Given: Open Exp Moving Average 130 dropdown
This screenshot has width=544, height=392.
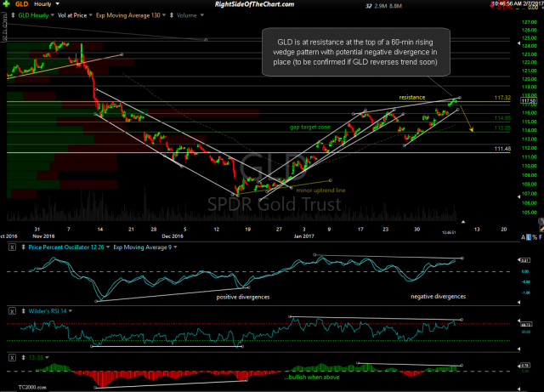Looking at the screenshot, I should tap(164, 15).
